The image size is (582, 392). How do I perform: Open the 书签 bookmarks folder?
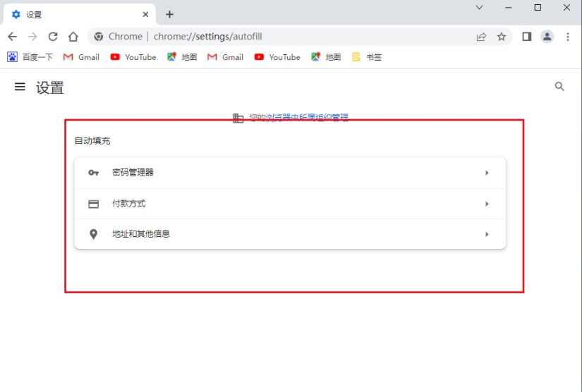coord(367,57)
